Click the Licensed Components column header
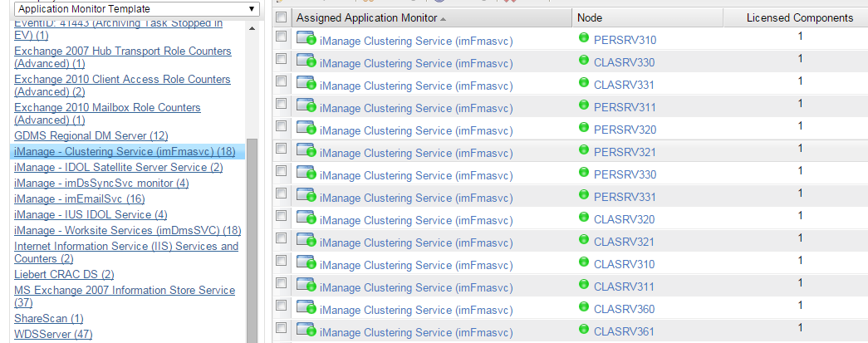Screen dimensions: 868x343 click(x=799, y=18)
